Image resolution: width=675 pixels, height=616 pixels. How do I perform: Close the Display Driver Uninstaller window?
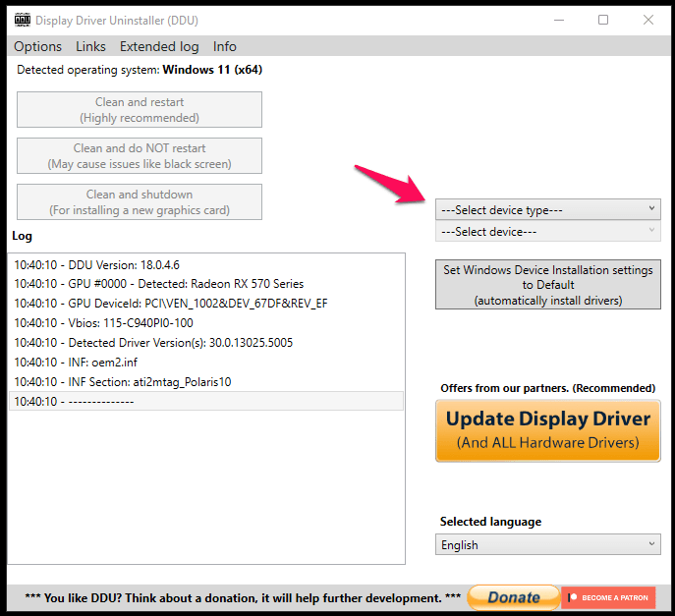[x=648, y=20]
